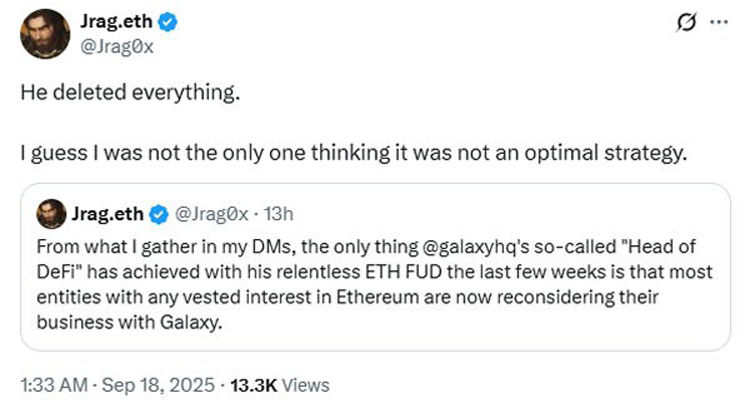Open Grok actions icon on the post
The height and width of the screenshot is (413, 750).
coord(688,22)
